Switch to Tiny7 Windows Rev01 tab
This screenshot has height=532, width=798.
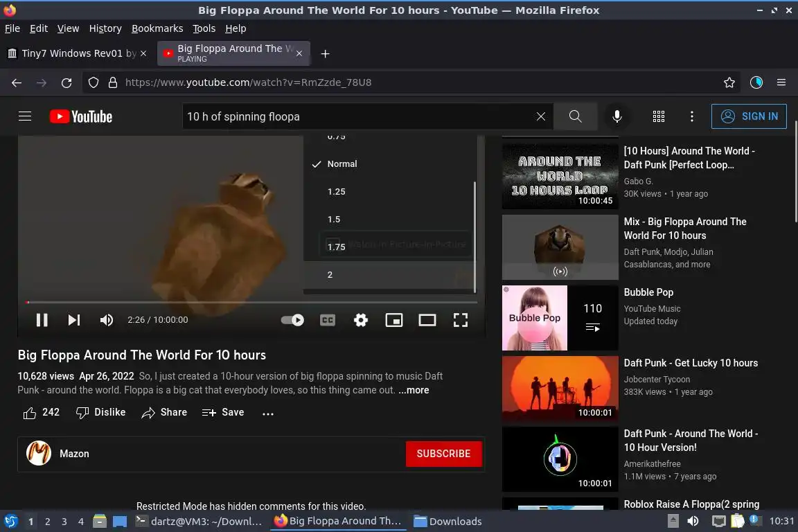[x=78, y=53]
